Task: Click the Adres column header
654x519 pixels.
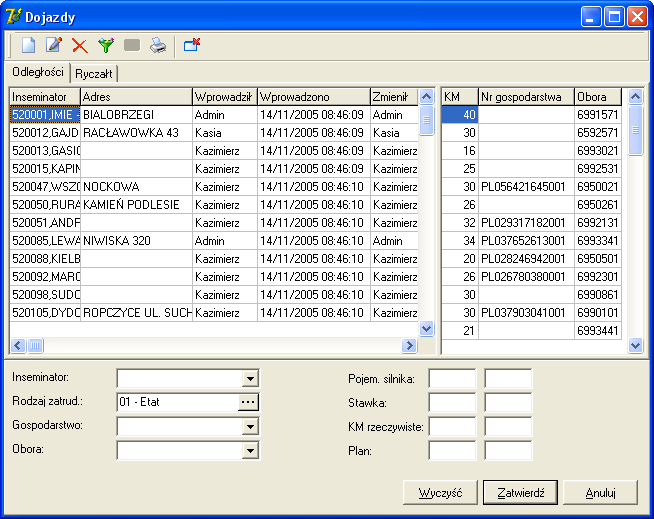Action: [136, 97]
